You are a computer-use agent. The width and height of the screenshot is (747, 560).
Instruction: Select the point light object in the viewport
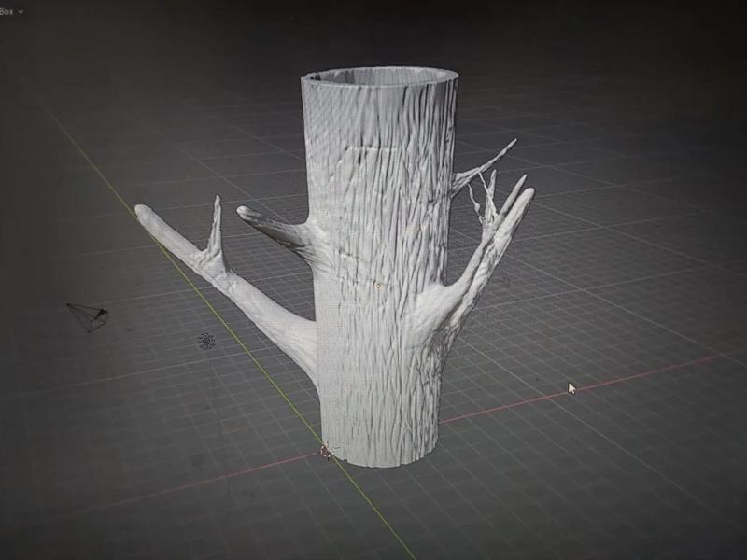pyautogui.click(x=206, y=341)
